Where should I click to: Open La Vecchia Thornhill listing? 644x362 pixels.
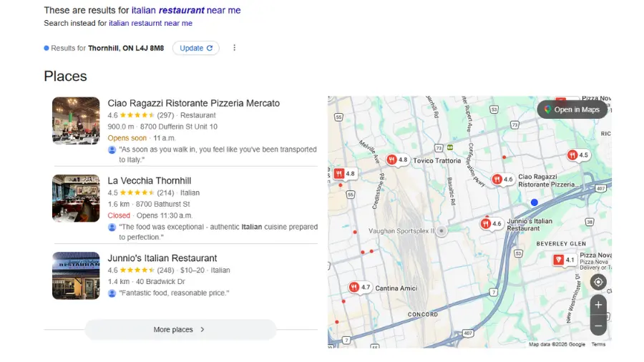[149, 180]
